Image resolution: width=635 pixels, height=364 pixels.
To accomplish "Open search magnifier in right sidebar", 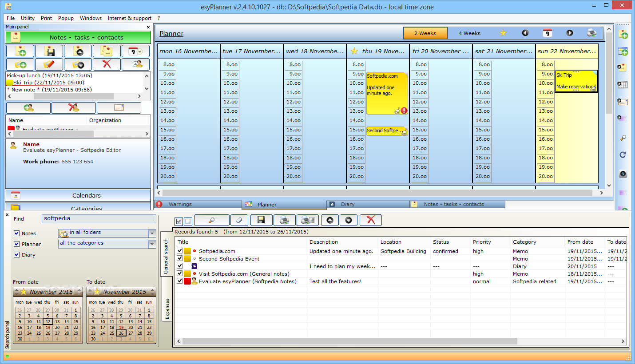I will [623, 138].
